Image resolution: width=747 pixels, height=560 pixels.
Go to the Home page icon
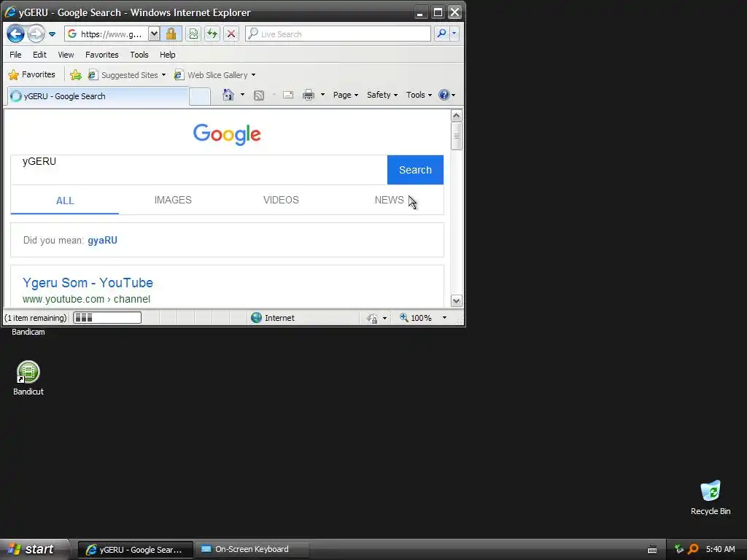(x=228, y=95)
